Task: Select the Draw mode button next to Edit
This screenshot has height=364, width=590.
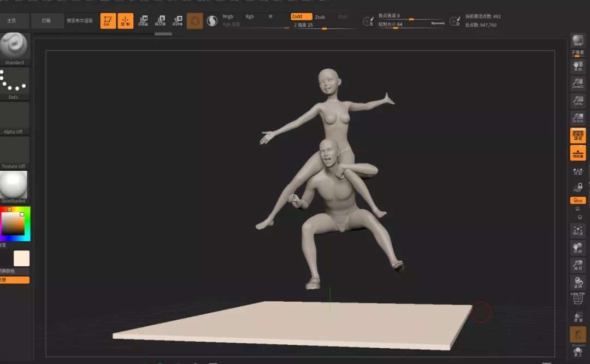Action: pyautogui.click(x=125, y=21)
